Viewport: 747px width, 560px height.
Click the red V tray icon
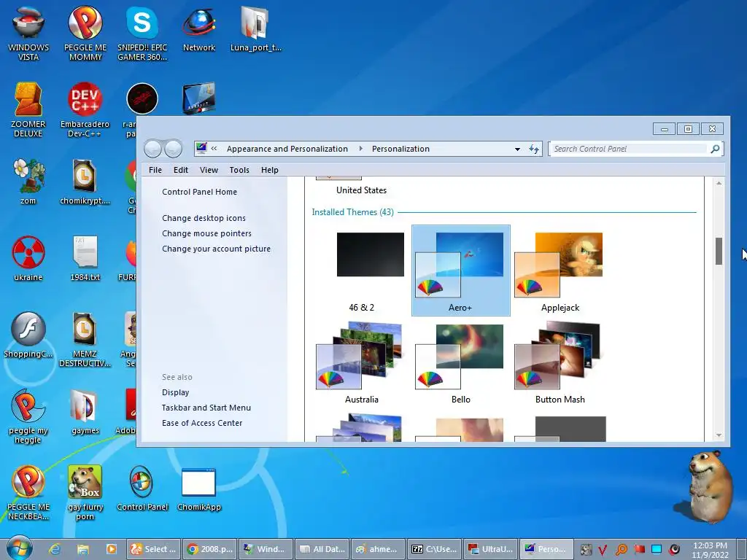click(x=603, y=550)
